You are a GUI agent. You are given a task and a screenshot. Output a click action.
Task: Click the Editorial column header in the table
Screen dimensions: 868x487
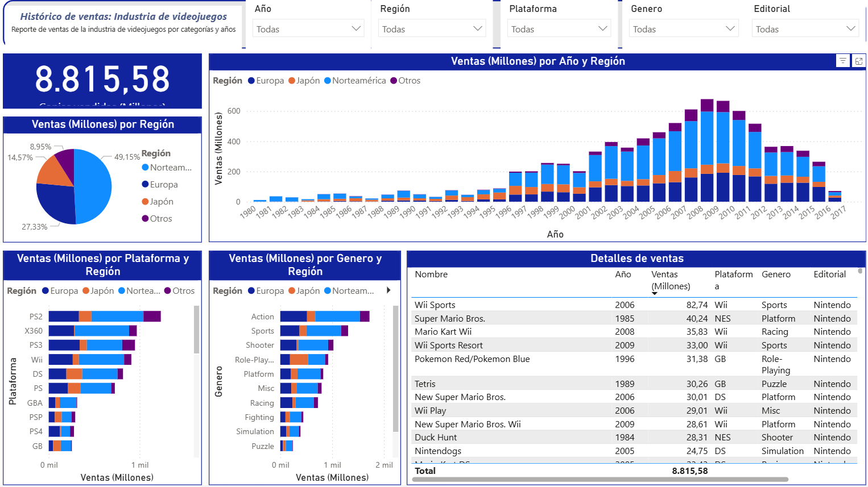pyautogui.click(x=829, y=274)
